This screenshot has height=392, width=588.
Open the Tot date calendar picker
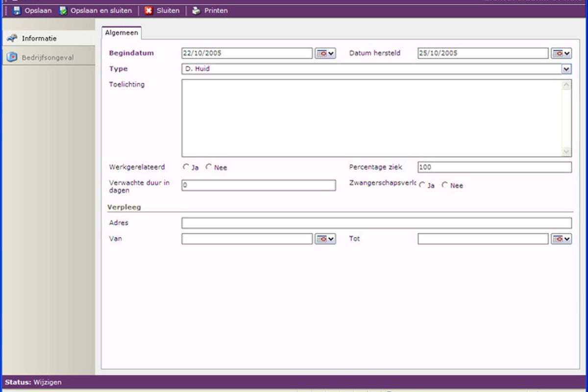tap(562, 239)
